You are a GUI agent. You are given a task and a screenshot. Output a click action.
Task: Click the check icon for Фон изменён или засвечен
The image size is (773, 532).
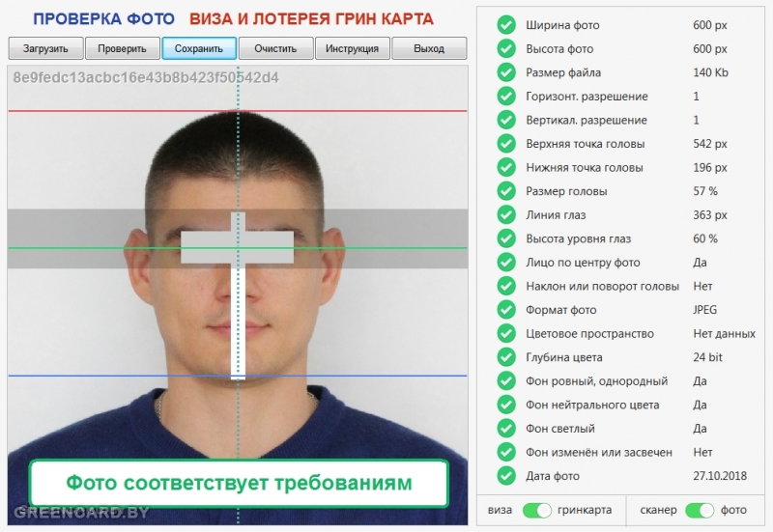pos(506,452)
